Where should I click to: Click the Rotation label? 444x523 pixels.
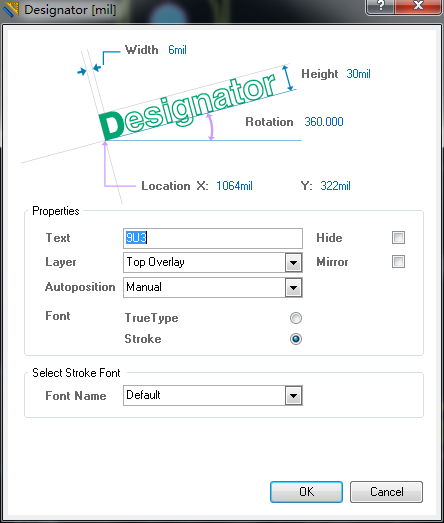click(x=269, y=122)
